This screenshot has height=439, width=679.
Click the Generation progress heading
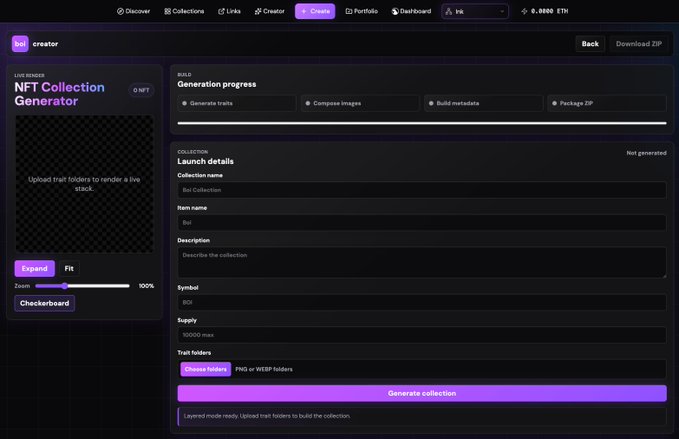click(217, 84)
